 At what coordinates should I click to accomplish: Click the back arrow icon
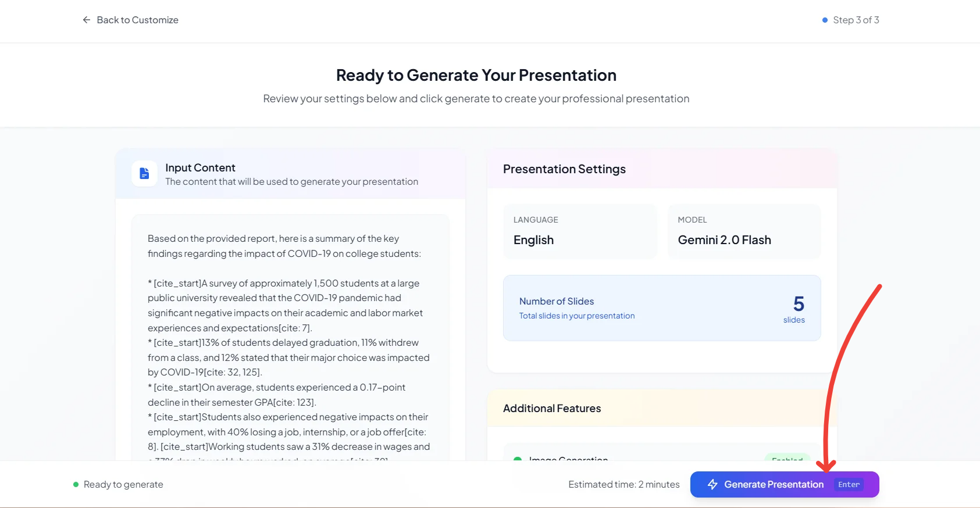coord(87,20)
